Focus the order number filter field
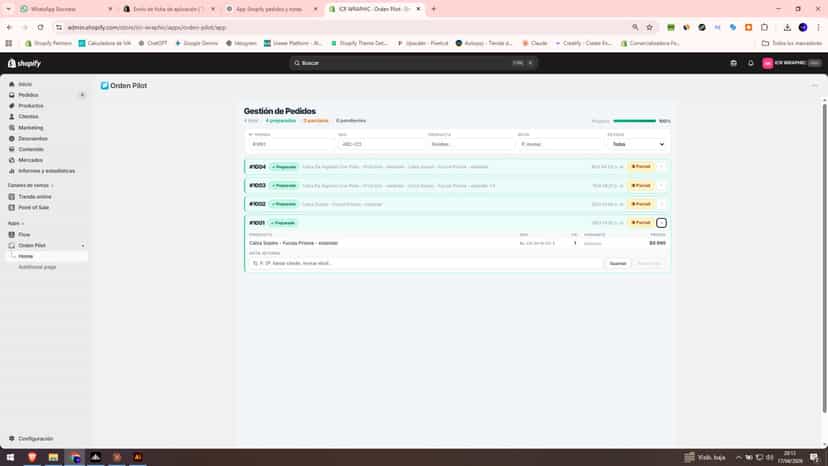The height and width of the screenshot is (466, 828). [x=289, y=144]
